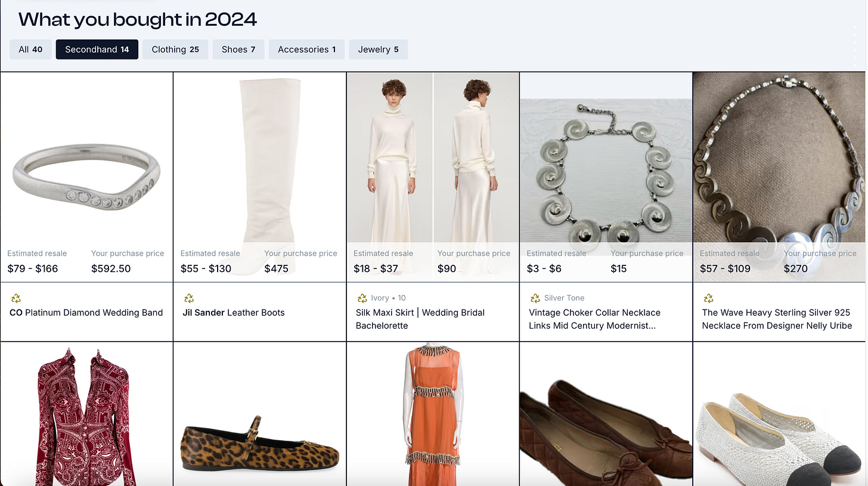Click the $18 - $37 estimated resale value
This screenshot has height=486, width=868.
[376, 268]
